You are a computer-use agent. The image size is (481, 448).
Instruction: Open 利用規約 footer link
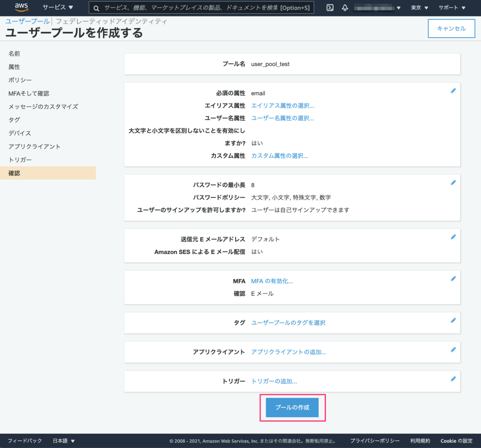(x=420, y=441)
